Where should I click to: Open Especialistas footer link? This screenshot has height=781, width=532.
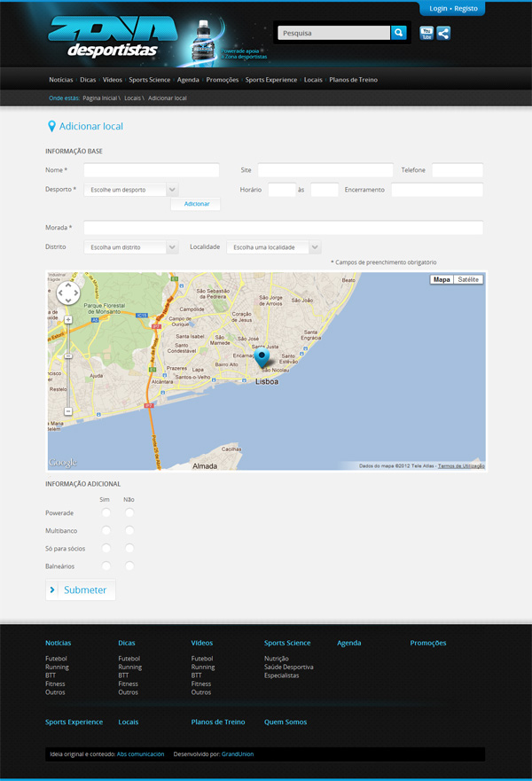tap(281, 676)
